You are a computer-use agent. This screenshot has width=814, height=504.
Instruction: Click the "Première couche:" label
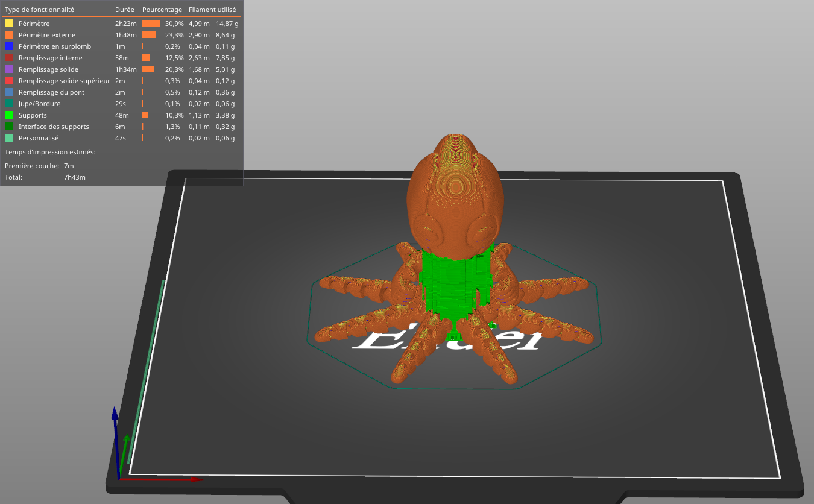(x=32, y=166)
